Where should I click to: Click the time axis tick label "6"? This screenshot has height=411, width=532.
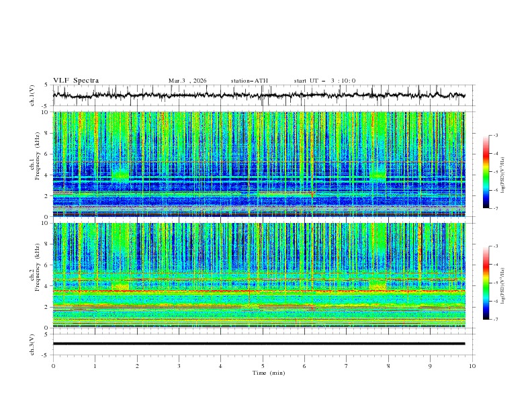(x=304, y=366)
